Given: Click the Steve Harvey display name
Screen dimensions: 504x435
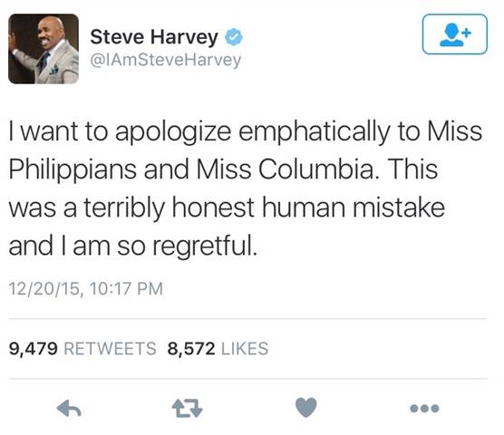Looking at the screenshot, I should (x=154, y=37).
